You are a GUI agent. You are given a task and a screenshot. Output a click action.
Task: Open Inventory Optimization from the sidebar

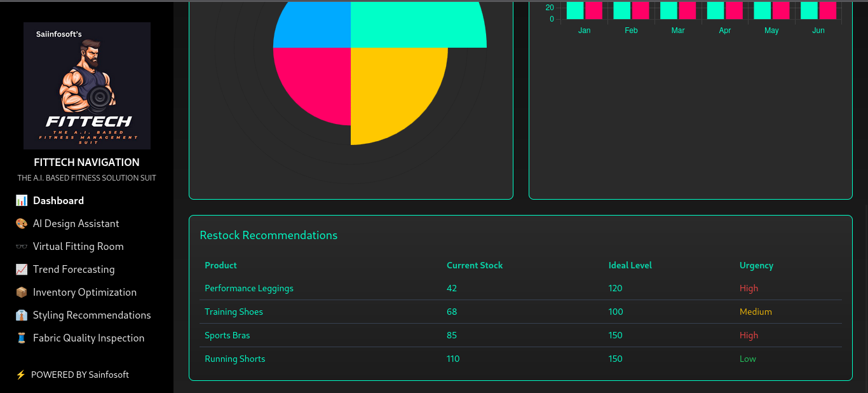pyautogui.click(x=85, y=293)
